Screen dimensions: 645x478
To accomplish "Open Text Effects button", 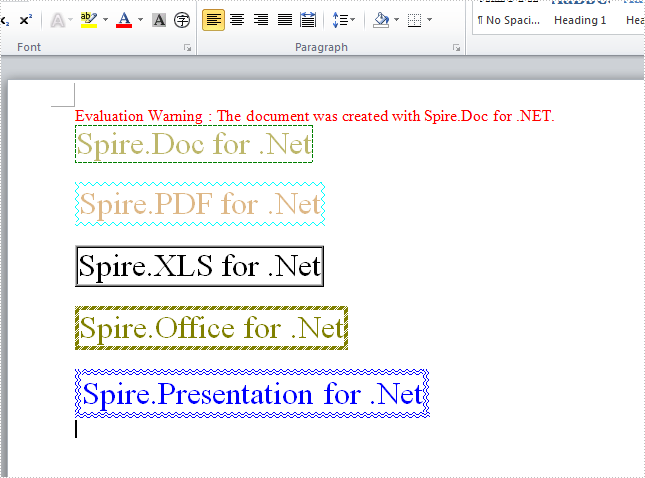I will click(x=58, y=20).
